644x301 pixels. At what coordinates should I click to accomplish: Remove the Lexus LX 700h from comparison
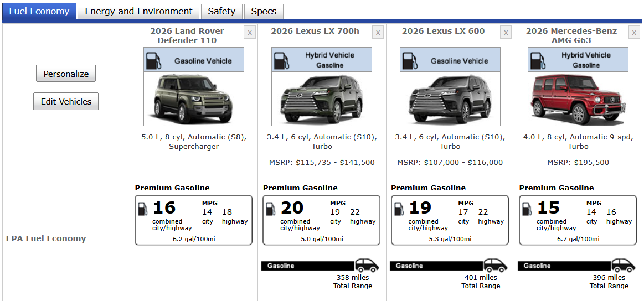pos(378,33)
